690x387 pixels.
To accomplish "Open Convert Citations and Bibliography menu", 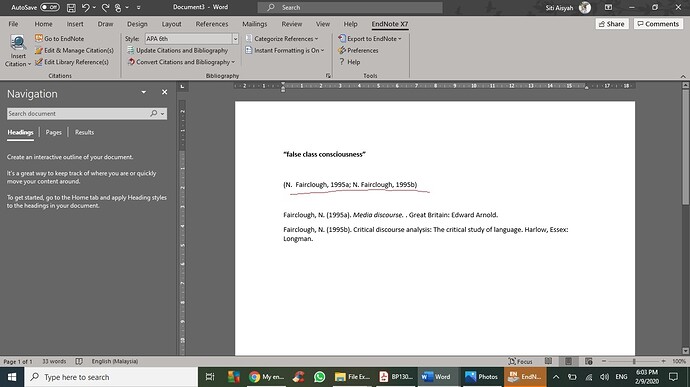I will tap(181, 62).
